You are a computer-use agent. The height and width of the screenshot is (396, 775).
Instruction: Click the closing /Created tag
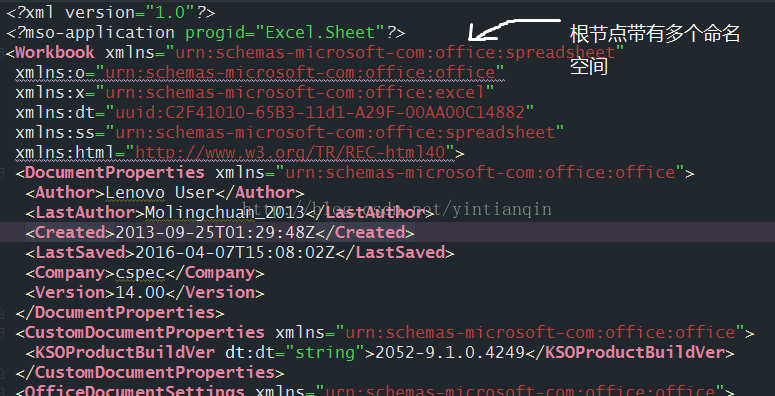[364, 232]
